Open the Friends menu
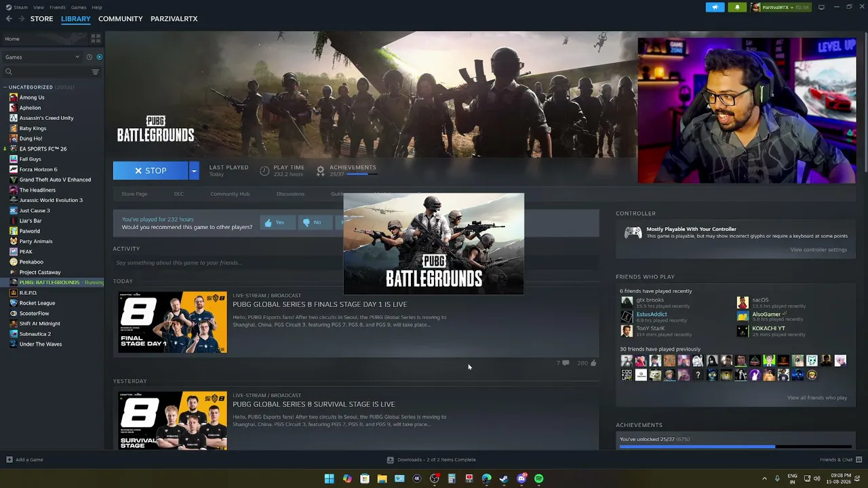The width and height of the screenshot is (868, 488). point(58,7)
